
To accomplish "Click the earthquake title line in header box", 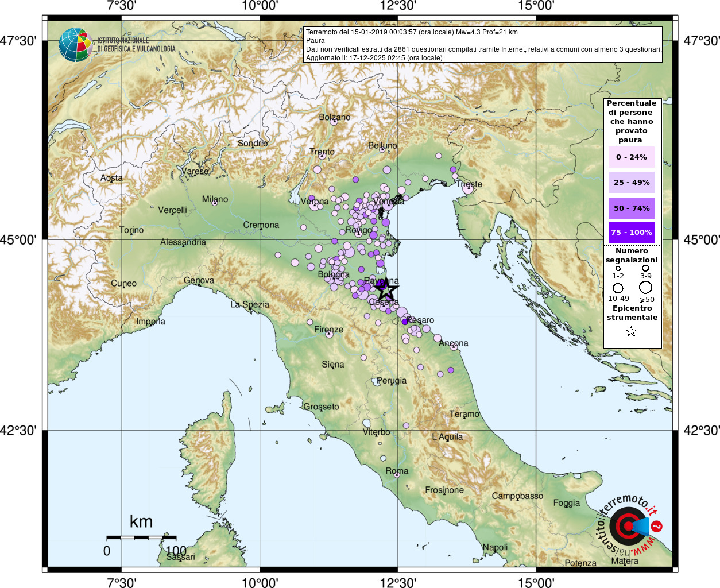I will (412, 32).
